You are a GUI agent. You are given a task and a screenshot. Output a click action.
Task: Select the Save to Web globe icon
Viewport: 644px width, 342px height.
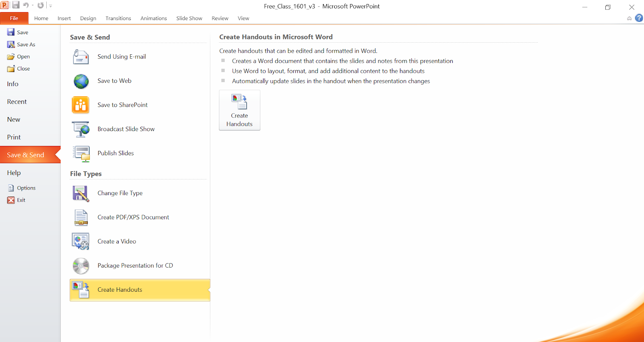point(81,81)
